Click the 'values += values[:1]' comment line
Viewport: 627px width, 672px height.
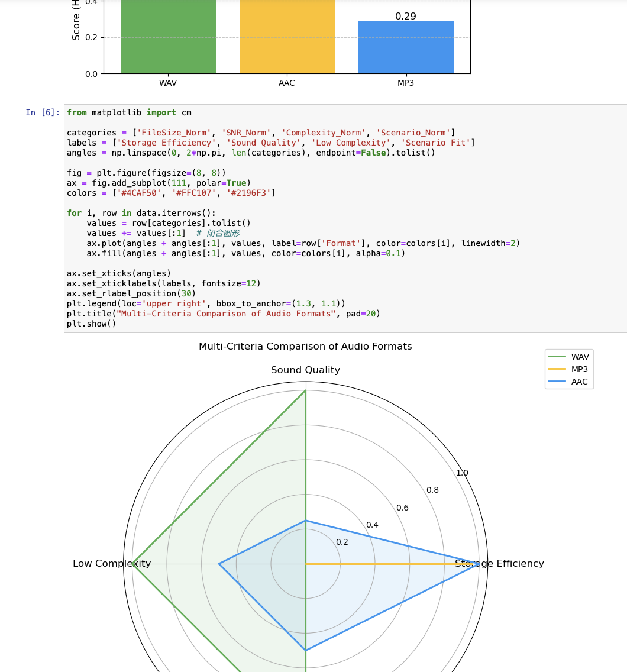(163, 233)
